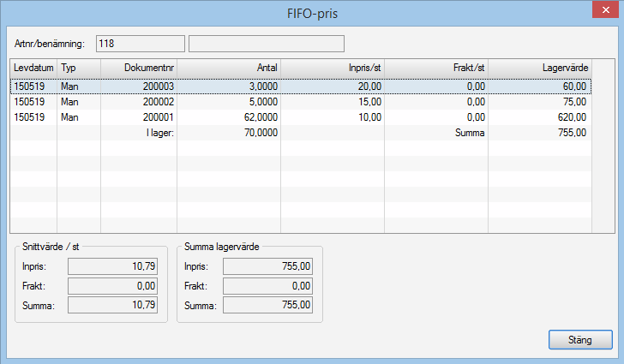Image resolution: width=624 pixels, height=364 pixels.
Task: Click the article number field containing 118
Action: 141,44
